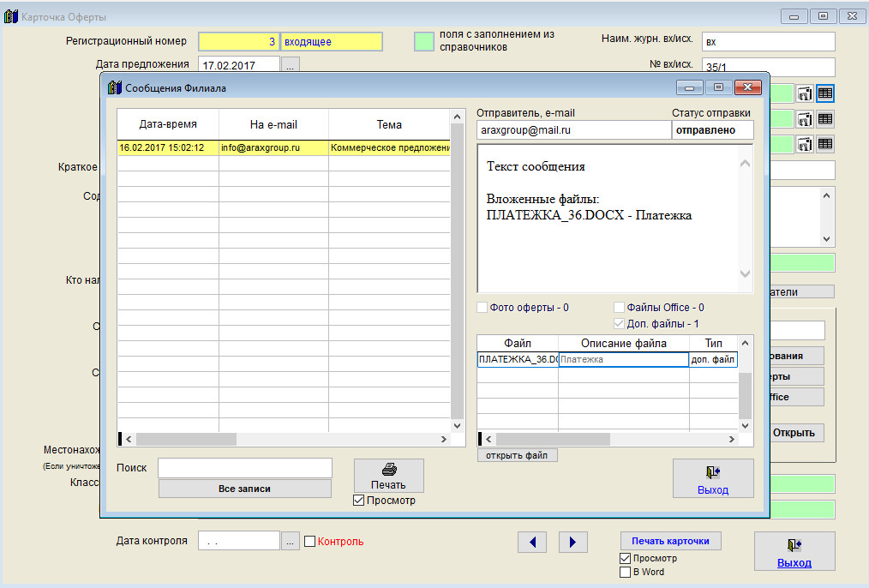
Task: Go to next record with right arrow
Action: click(x=573, y=542)
